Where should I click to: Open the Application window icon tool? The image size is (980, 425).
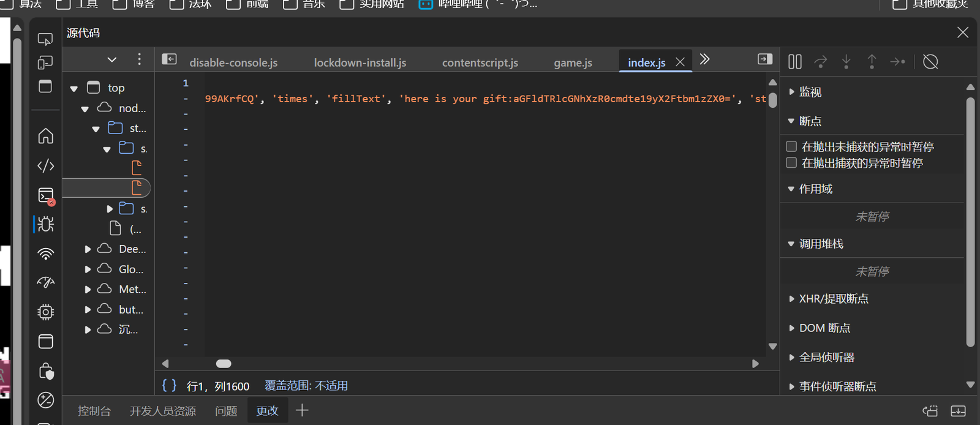pos(45,341)
